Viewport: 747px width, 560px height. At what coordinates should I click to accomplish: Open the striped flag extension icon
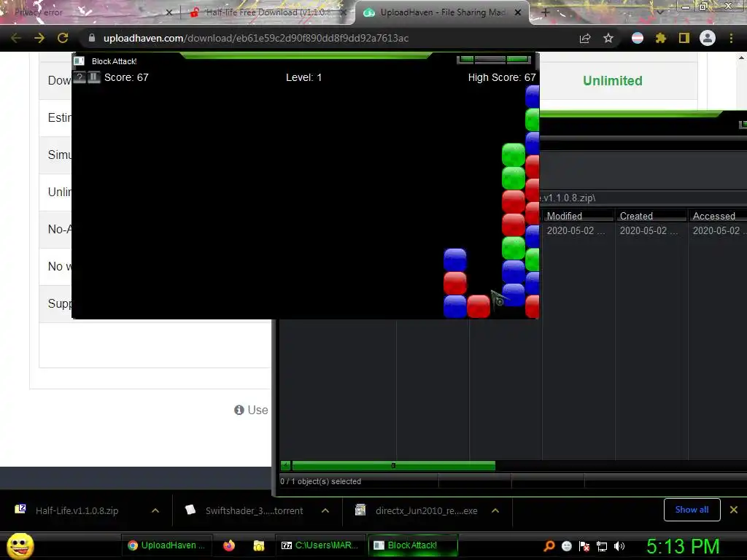638,38
